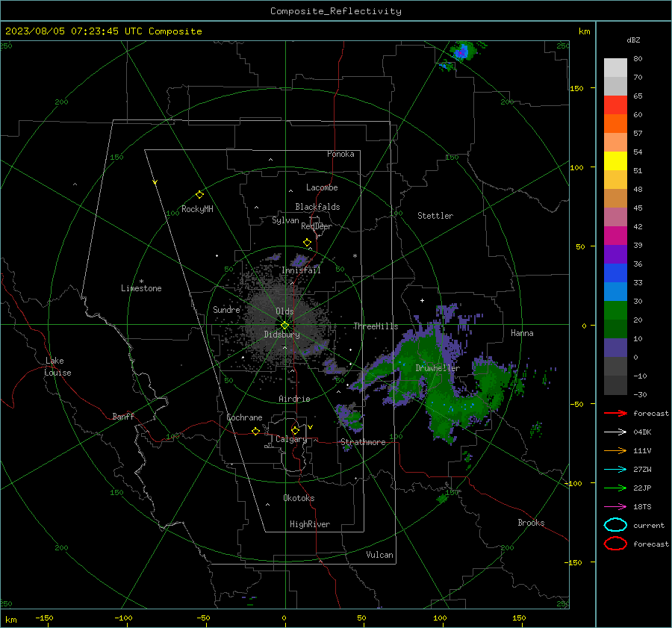Click the red forecast arrow in legend

[615, 413]
